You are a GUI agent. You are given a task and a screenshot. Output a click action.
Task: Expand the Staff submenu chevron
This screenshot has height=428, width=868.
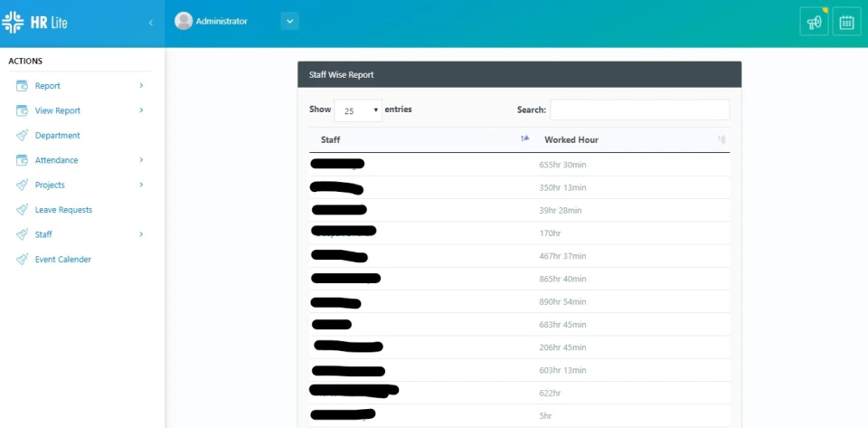[x=141, y=234]
